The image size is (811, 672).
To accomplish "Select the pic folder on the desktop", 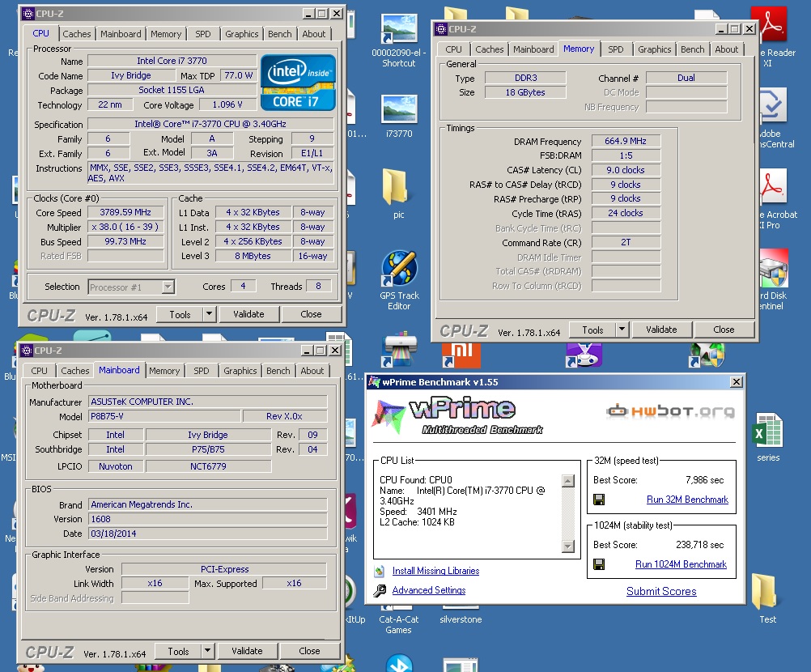I will point(396,186).
